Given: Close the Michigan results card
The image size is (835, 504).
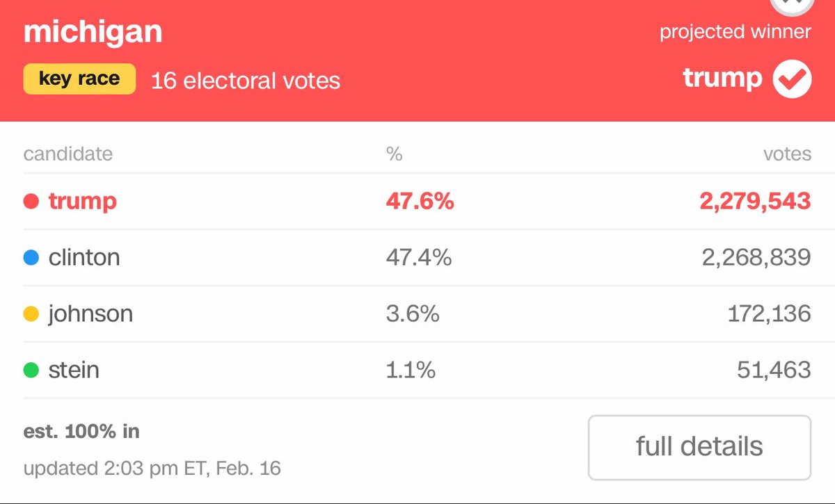Looking at the screenshot, I should tap(791, 6).
